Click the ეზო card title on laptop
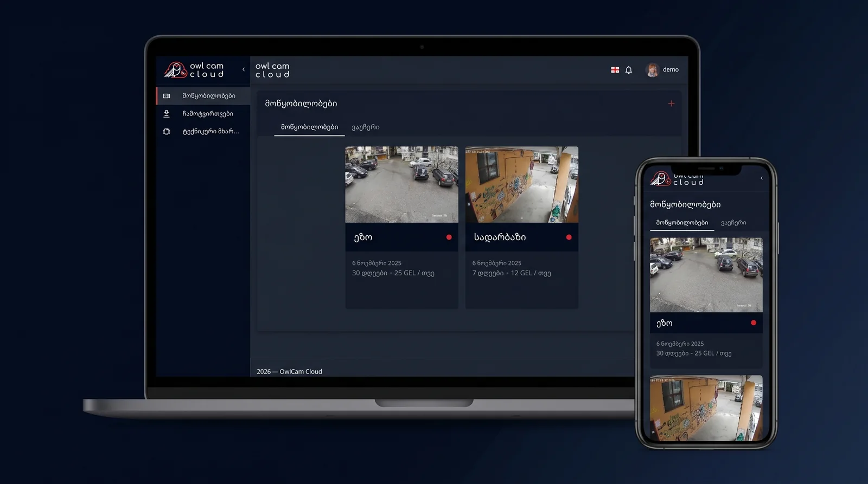Image resolution: width=868 pixels, height=484 pixels. coord(363,237)
